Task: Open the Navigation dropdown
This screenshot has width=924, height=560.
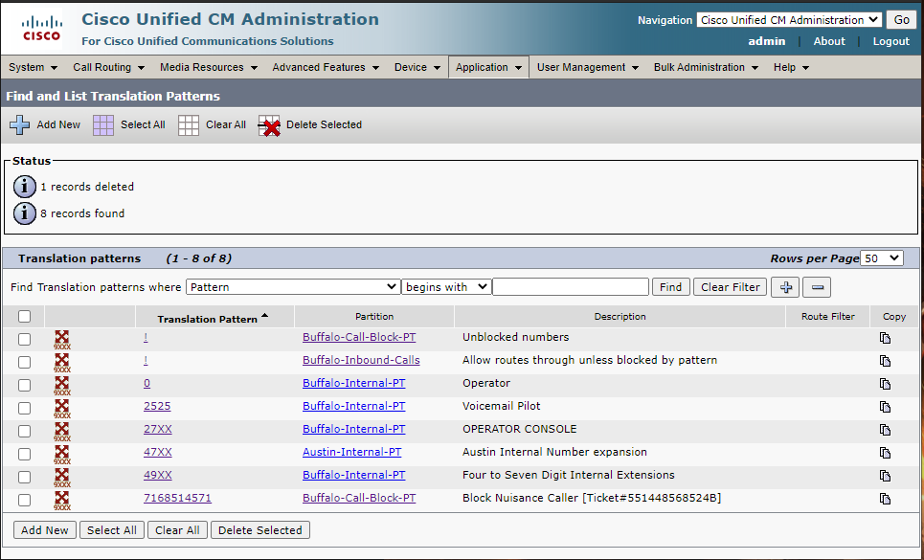Action: click(x=789, y=20)
